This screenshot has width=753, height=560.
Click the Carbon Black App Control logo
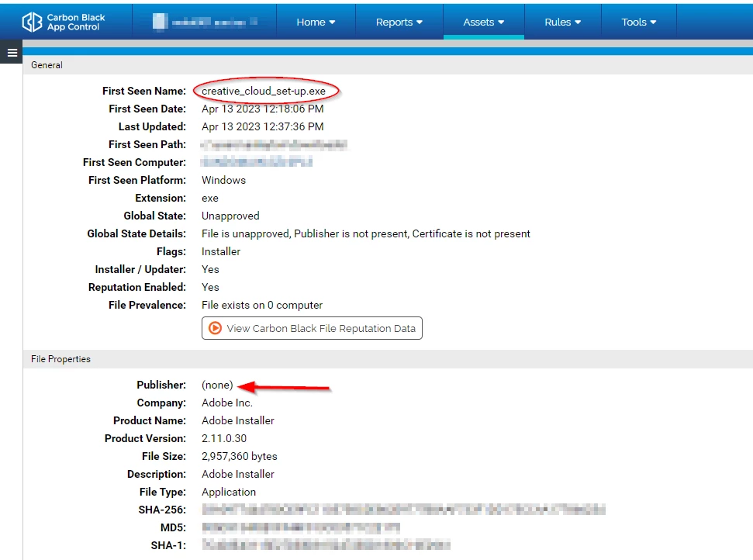coord(64,22)
